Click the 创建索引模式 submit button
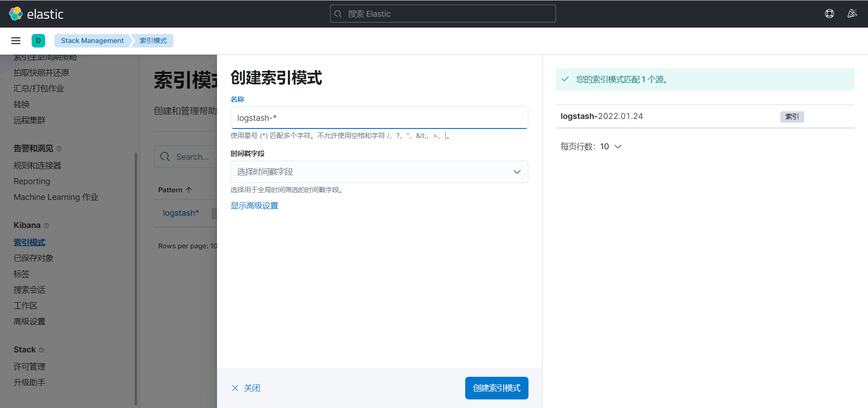The width and height of the screenshot is (868, 408). point(496,388)
